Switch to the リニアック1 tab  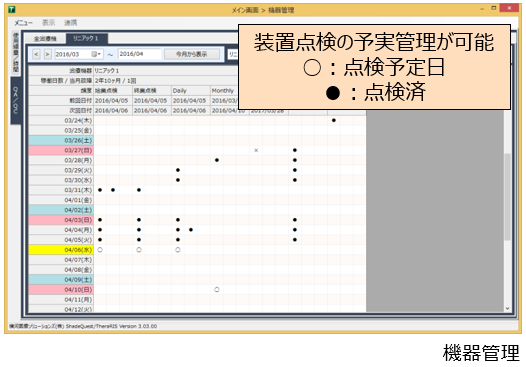pyautogui.click(x=86, y=39)
